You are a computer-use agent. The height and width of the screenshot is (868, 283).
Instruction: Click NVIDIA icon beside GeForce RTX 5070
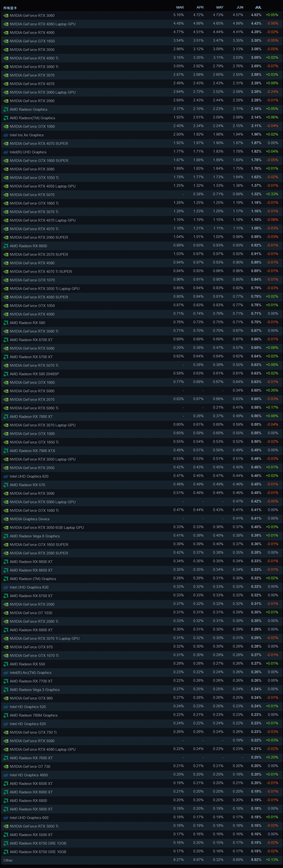(6, 195)
